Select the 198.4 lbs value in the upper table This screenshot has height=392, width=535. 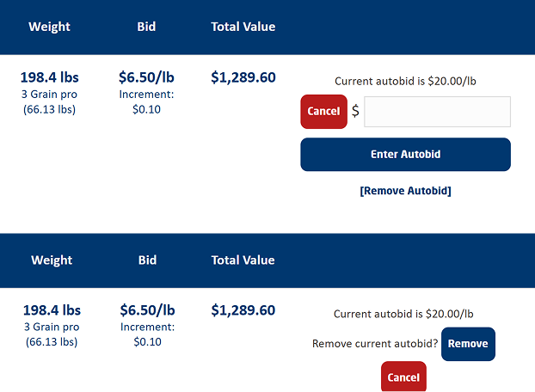point(50,77)
